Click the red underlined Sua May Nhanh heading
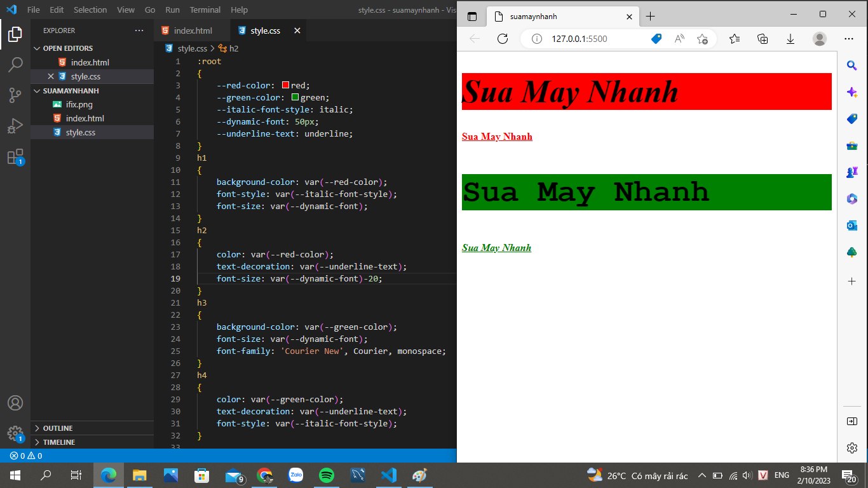868x488 pixels. [497, 137]
